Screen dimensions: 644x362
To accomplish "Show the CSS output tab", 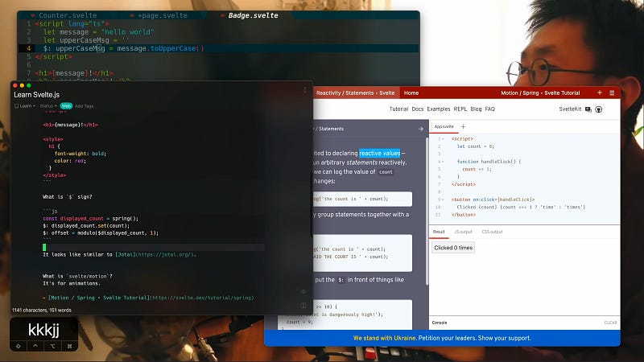I will click(x=492, y=232).
